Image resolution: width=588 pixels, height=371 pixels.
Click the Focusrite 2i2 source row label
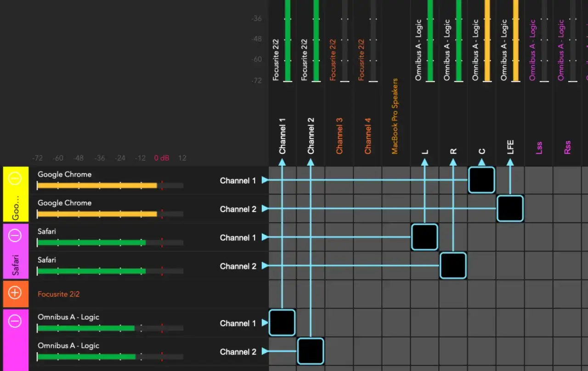coord(58,294)
